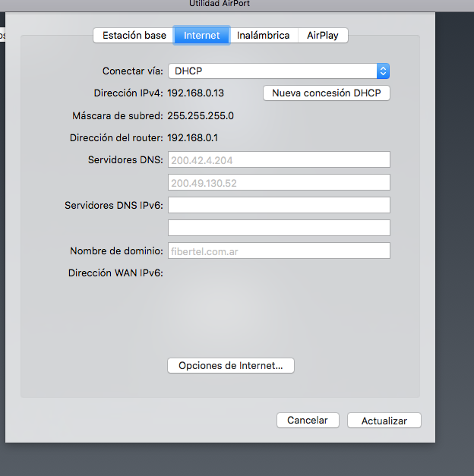Open the Inalámbrica tab
The image size is (474, 476).
[x=264, y=36]
